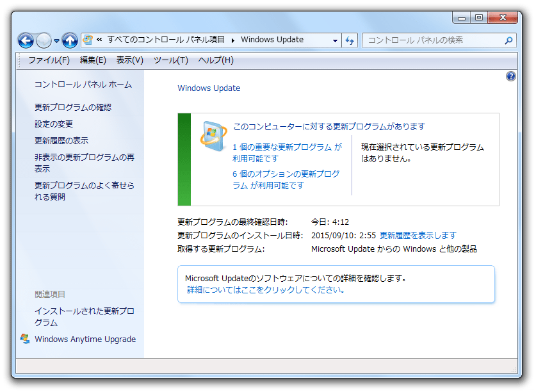This screenshot has height=392, width=536.
Task: Click 詳細についてはここをクリックしてください link
Action: pos(266,290)
